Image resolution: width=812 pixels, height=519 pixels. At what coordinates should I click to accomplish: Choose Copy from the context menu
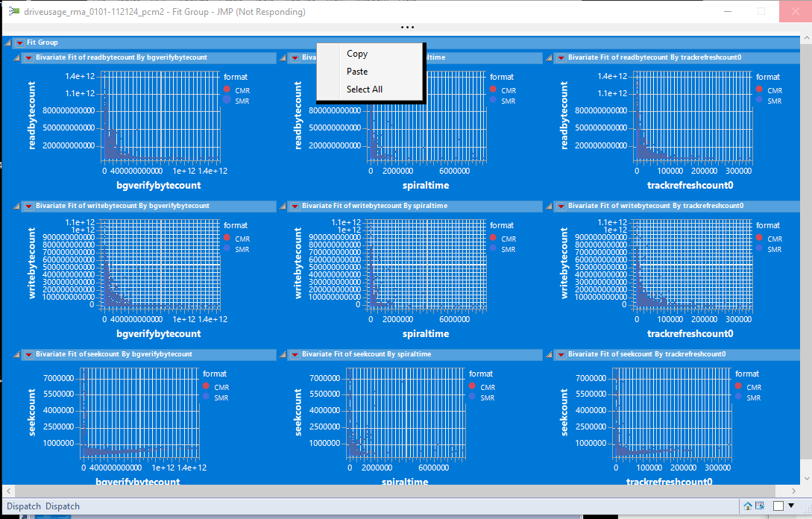click(356, 53)
